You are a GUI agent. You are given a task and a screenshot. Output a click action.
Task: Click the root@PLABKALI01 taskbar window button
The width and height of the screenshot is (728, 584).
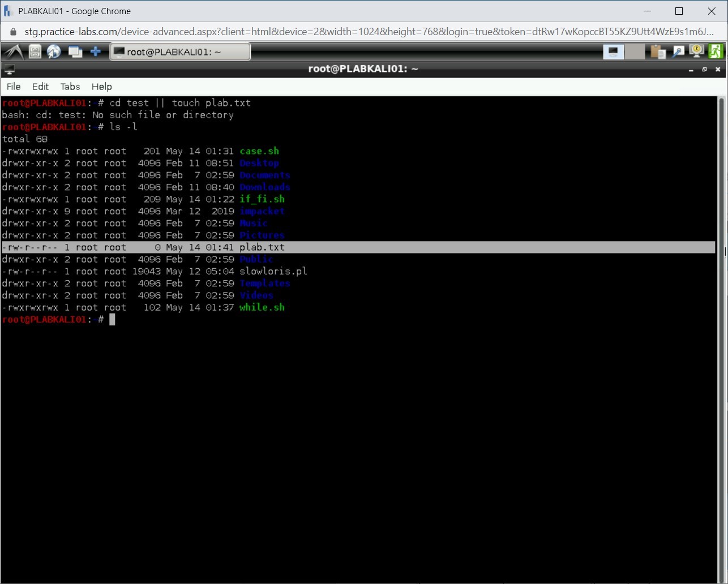click(180, 52)
